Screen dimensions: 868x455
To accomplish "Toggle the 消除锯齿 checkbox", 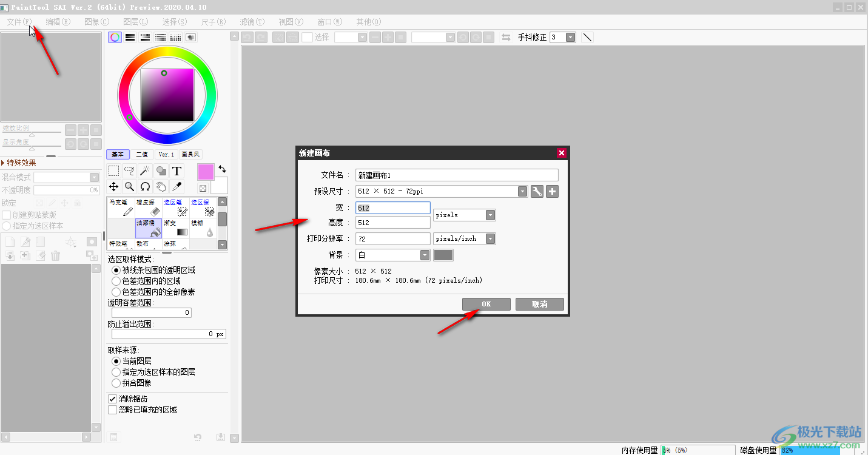I will [x=112, y=399].
